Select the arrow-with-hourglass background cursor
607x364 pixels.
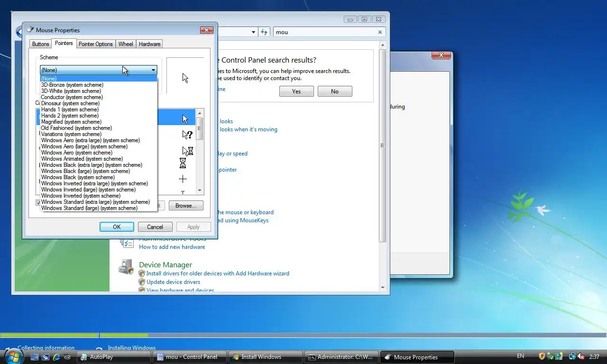187,151
